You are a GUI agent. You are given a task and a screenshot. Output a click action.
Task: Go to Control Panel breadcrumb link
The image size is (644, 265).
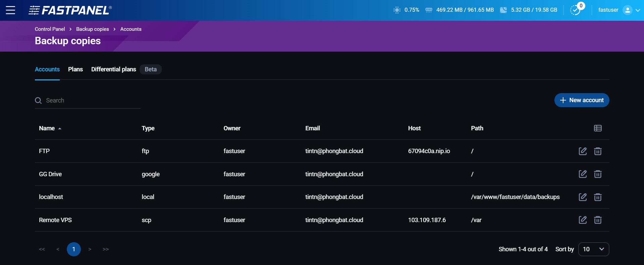click(x=50, y=29)
